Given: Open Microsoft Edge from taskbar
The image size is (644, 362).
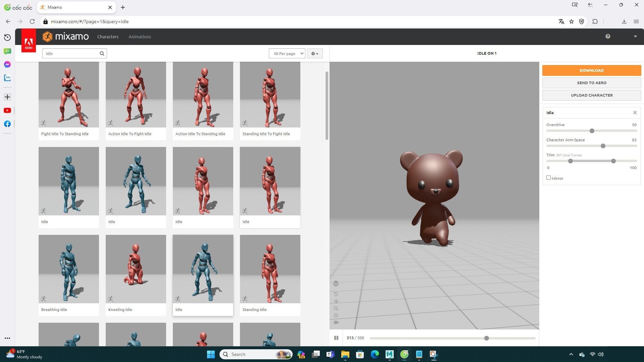Looking at the screenshot, I should (x=375, y=354).
